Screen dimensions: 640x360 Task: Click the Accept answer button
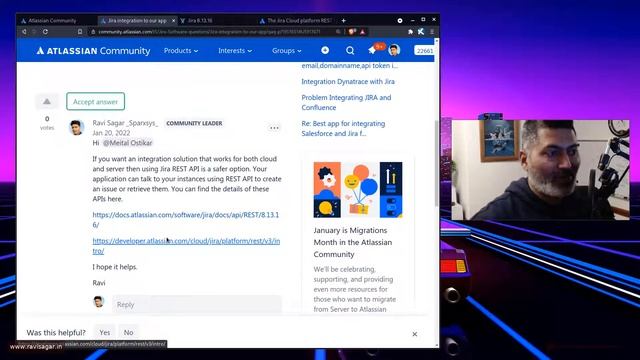[96, 102]
